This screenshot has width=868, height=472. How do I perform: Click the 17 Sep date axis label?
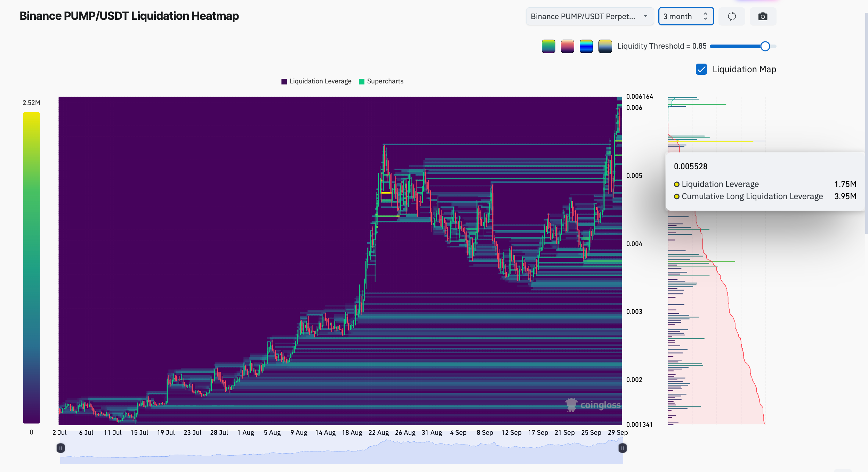538,432
